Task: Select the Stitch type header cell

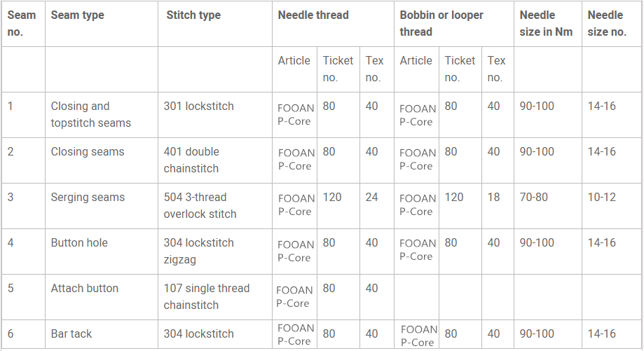Action: [215, 24]
